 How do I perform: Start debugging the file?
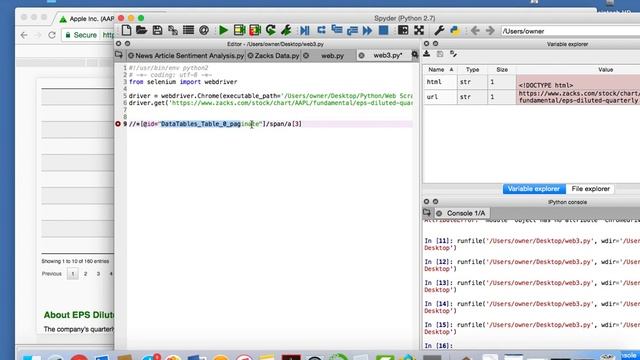(x=304, y=31)
